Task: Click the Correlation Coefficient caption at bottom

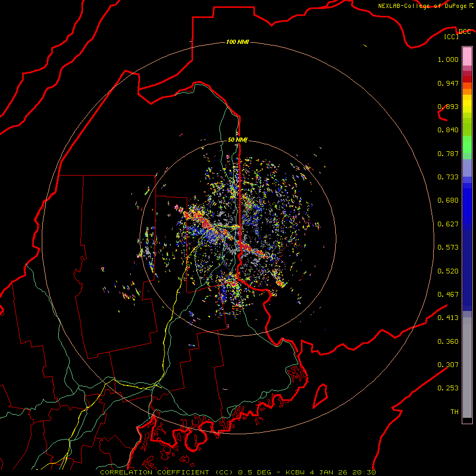Action: point(237,472)
